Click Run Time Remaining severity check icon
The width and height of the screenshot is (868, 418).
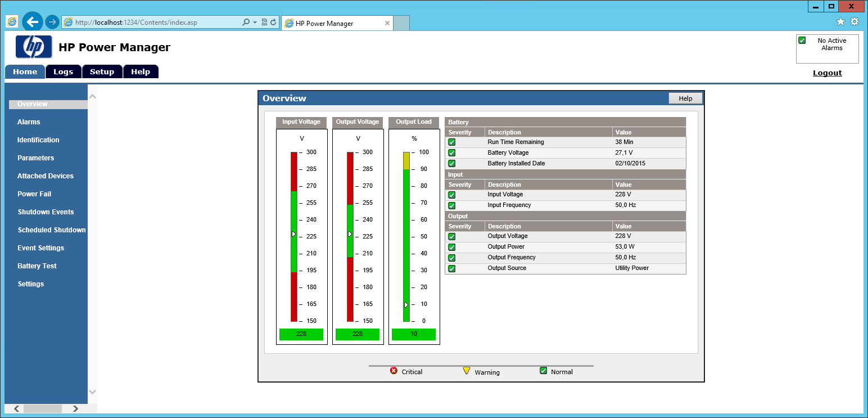pyautogui.click(x=451, y=142)
